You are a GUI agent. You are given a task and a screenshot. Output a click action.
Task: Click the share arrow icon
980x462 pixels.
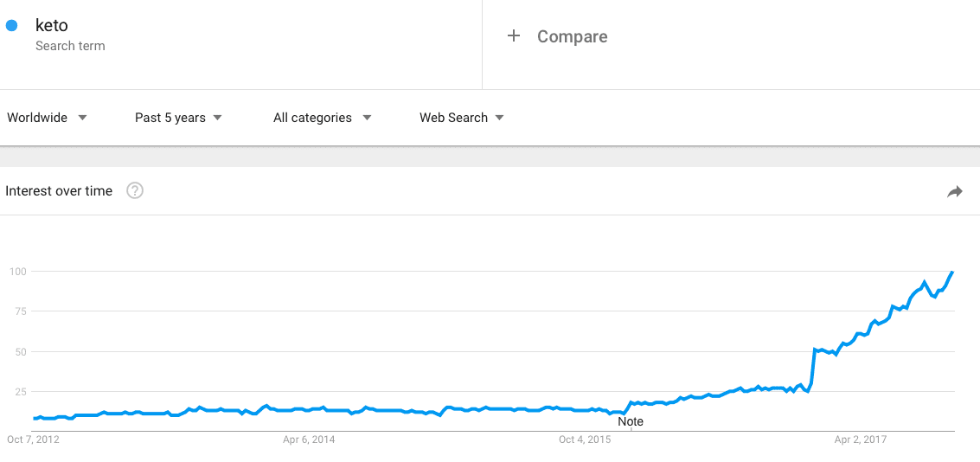click(x=954, y=192)
